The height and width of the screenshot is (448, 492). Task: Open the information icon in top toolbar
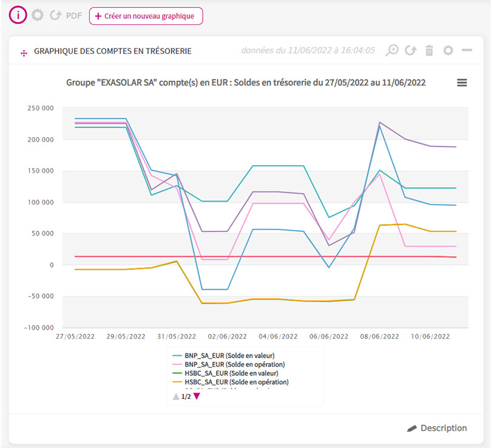tap(18, 15)
